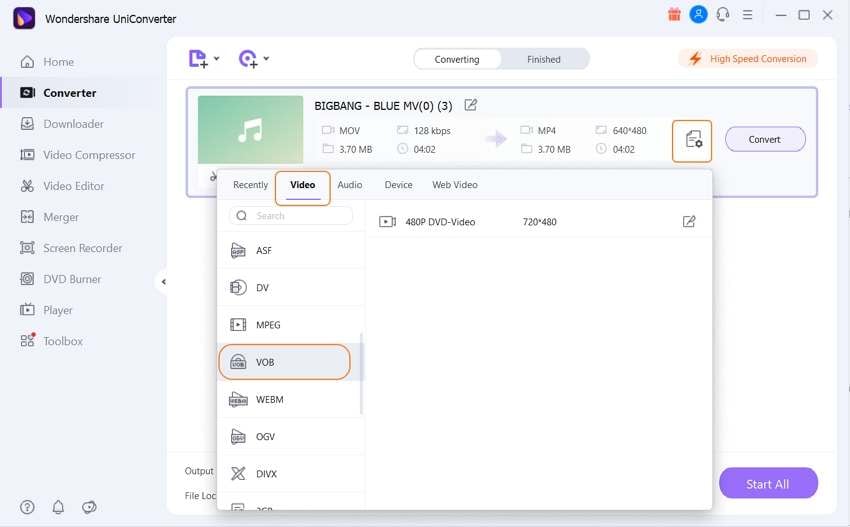
Task: Rename the BIGBANG - BLUE MV file title
Action: coord(471,105)
